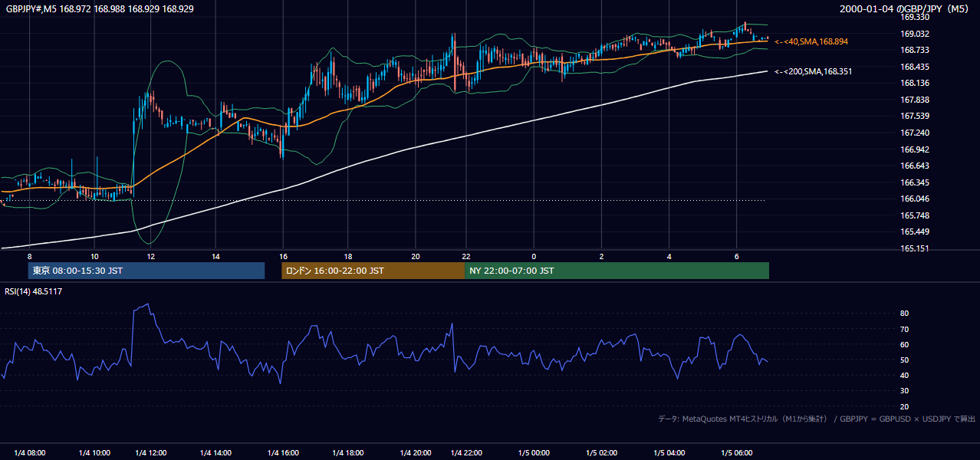Click the 1/5 04:00 bottom time label
This screenshot has width=980, height=460.
[669, 452]
